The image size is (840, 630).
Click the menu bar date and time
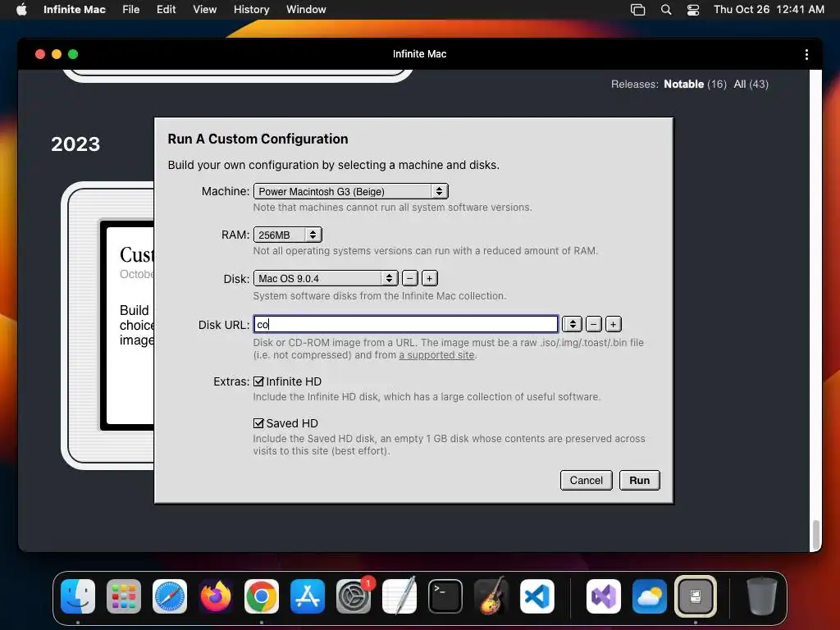(x=769, y=9)
